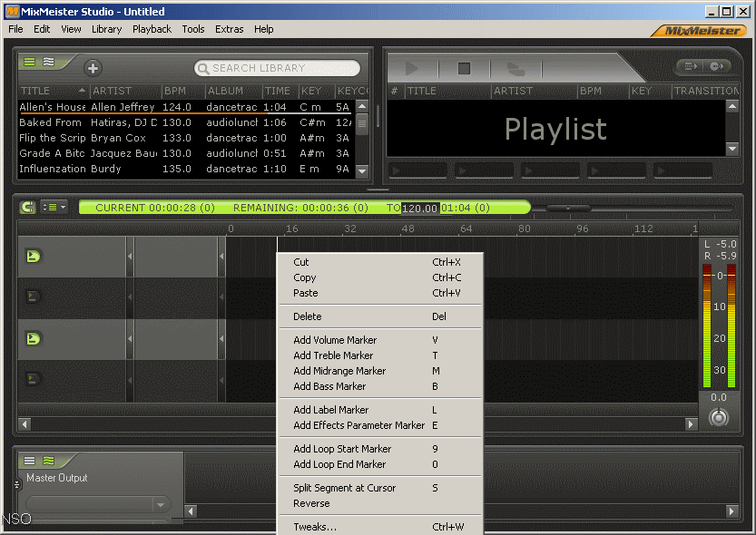Click the timeline zoom slider handle

[568, 208]
